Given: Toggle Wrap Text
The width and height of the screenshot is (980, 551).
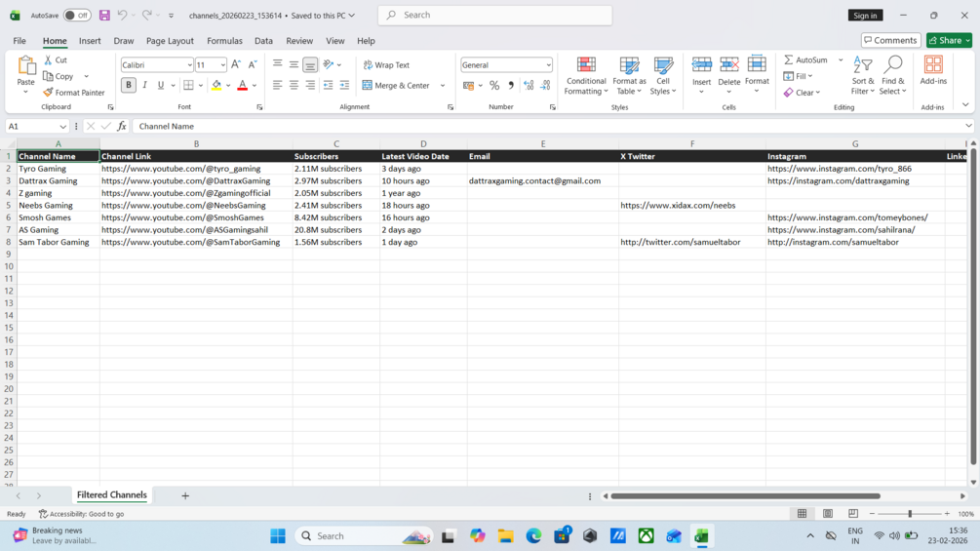Looking at the screenshot, I should click(386, 65).
